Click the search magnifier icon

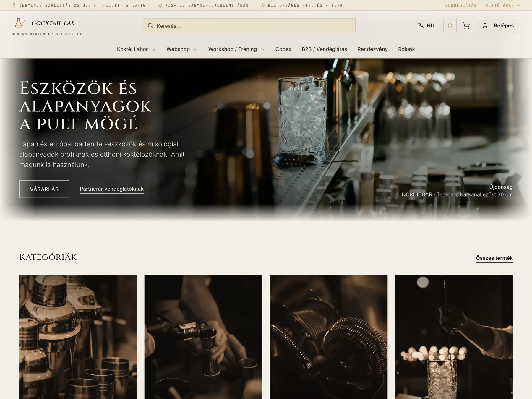(150, 26)
